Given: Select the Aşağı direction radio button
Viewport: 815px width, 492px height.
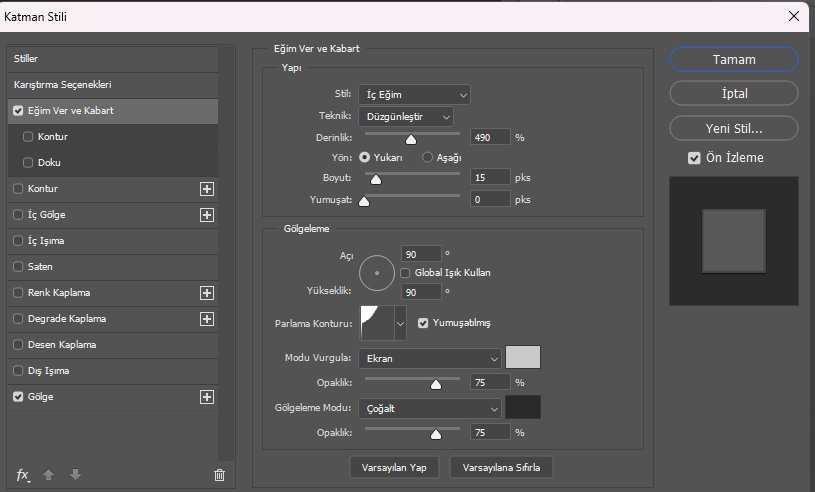Looking at the screenshot, I should pos(428,157).
